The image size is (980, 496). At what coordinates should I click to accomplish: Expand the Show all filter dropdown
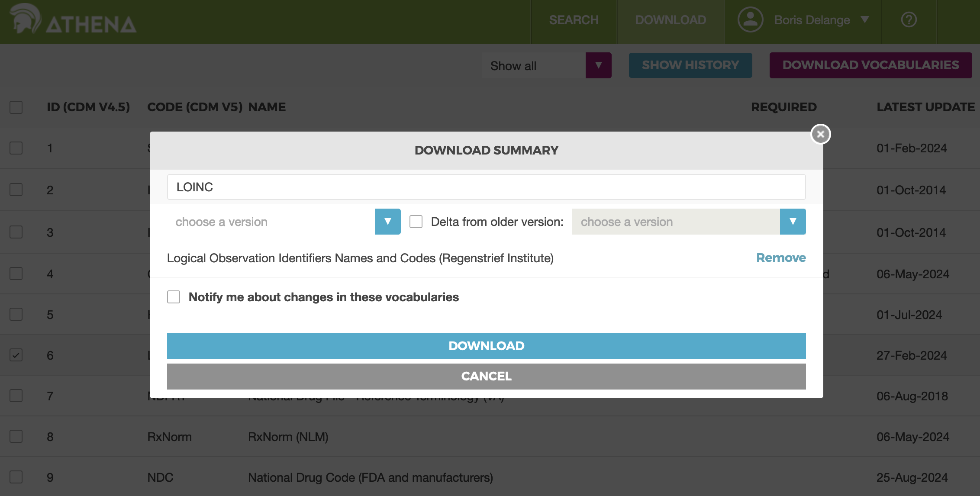coord(598,65)
